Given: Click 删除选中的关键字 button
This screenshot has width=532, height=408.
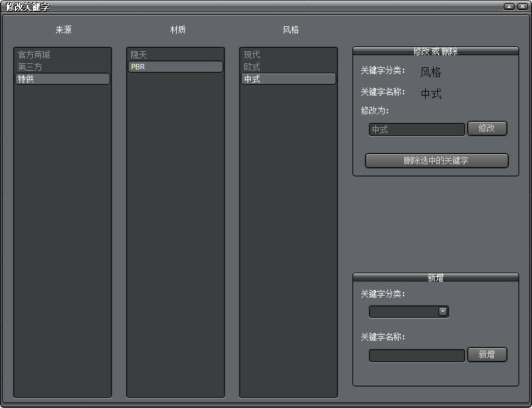Looking at the screenshot, I should pyautogui.click(x=436, y=161).
